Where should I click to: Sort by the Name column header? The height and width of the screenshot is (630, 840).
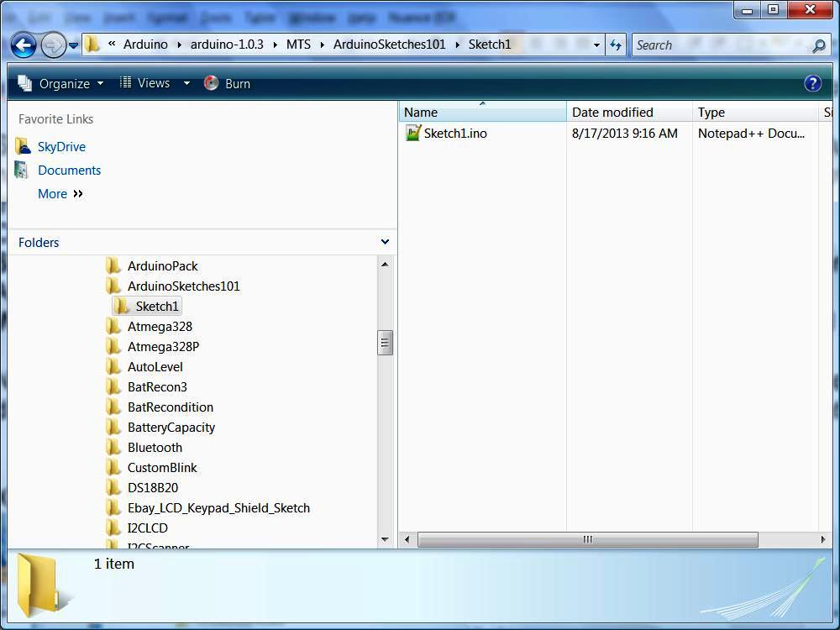tap(482, 112)
